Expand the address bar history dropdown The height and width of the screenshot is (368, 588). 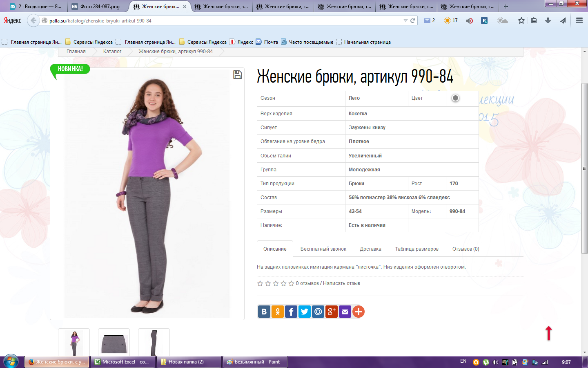click(x=405, y=20)
